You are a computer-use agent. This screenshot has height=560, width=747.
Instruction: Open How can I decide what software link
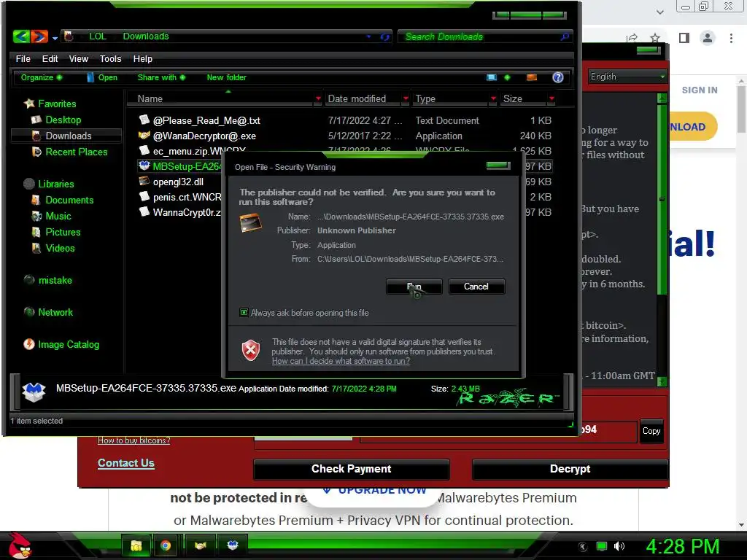(x=341, y=361)
